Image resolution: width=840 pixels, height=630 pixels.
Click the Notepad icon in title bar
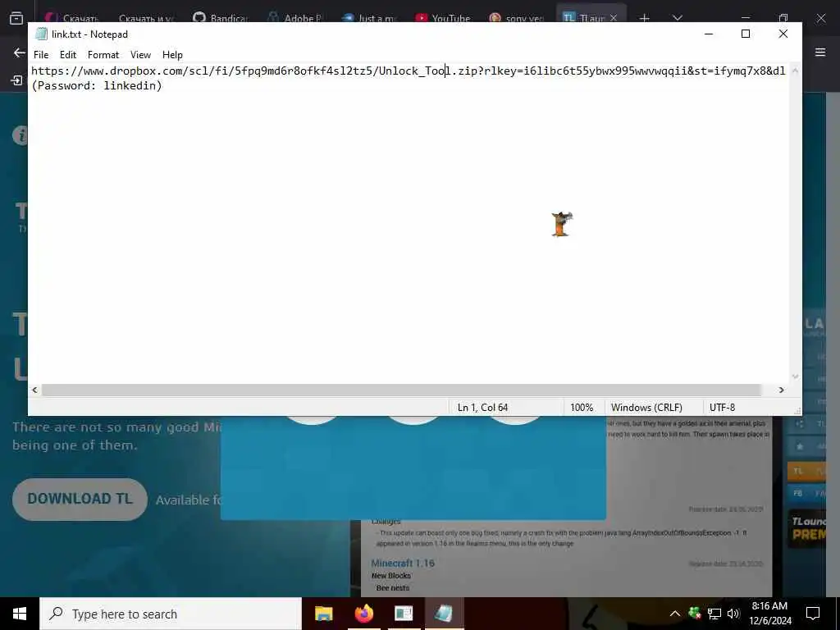point(41,34)
